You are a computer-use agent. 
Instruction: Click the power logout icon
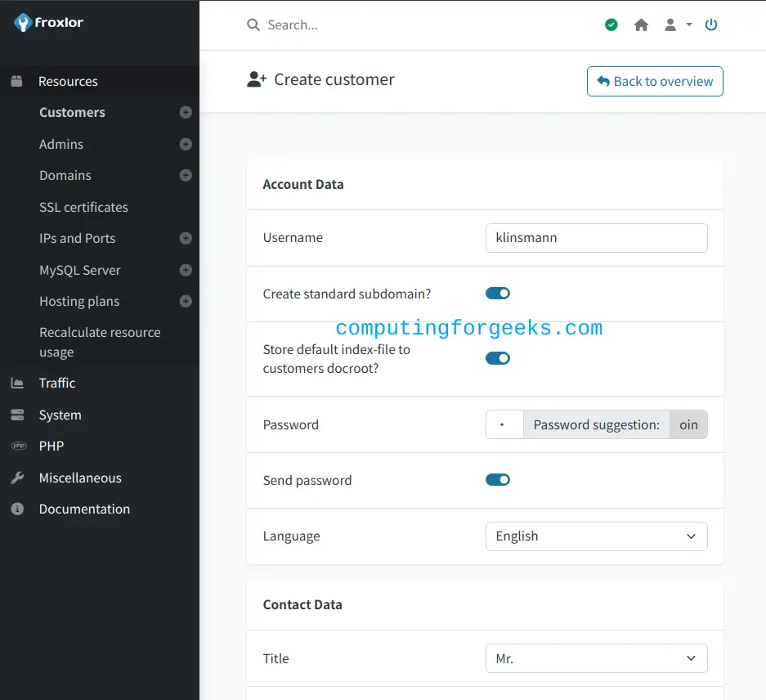(710, 25)
